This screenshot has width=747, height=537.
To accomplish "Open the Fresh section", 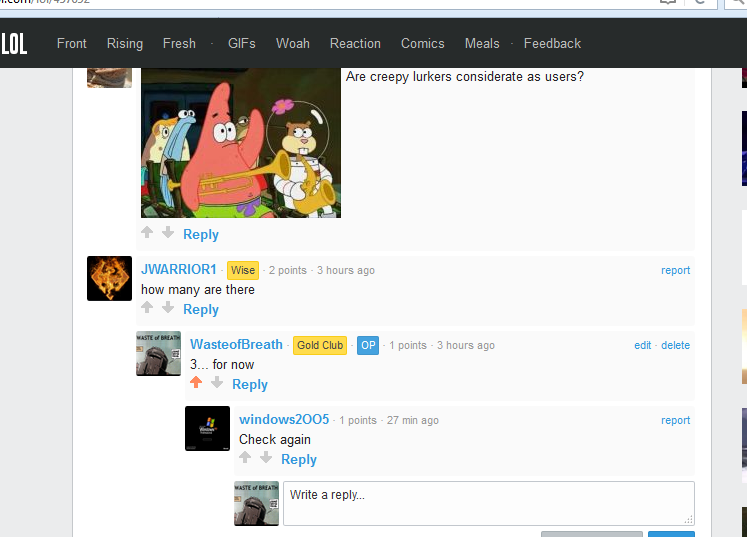I will click(179, 43).
